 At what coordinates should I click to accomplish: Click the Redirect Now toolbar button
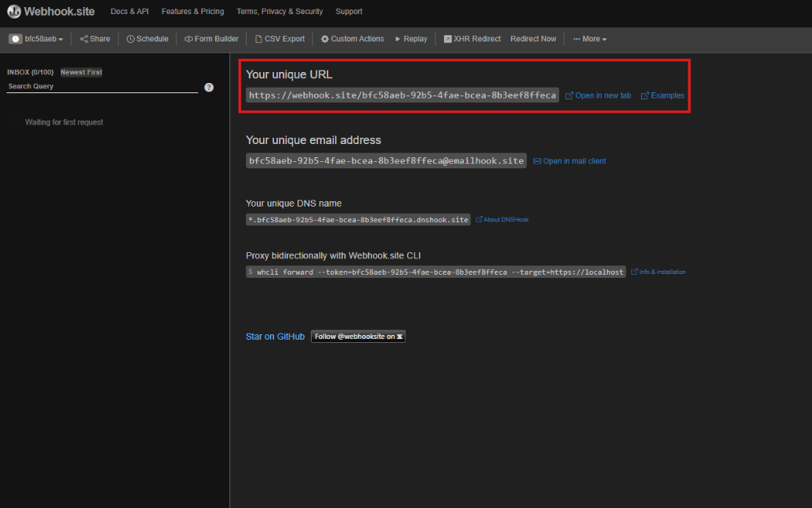point(533,39)
